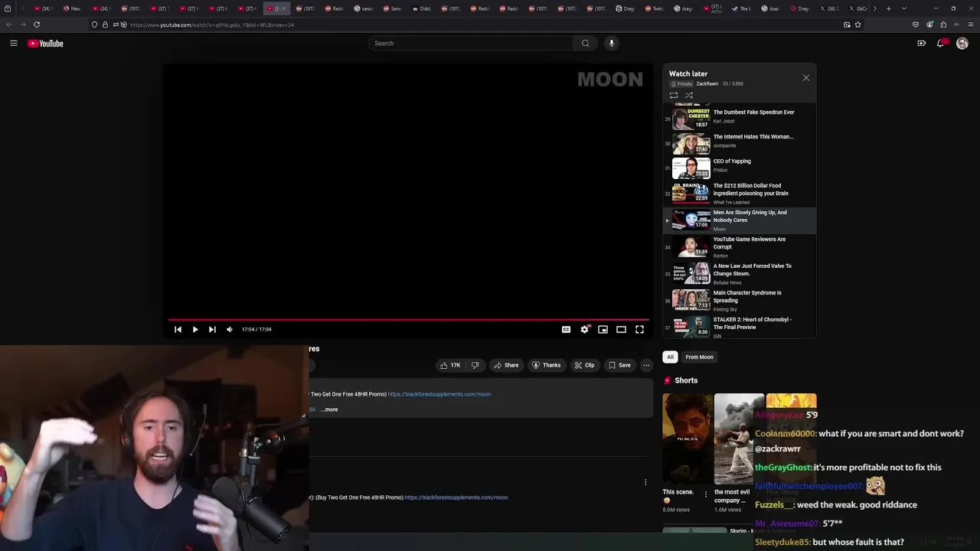This screenshot has height=551, width=980.
Task: Open the more actions ellipsis beside Save
Action: [646, 365]
